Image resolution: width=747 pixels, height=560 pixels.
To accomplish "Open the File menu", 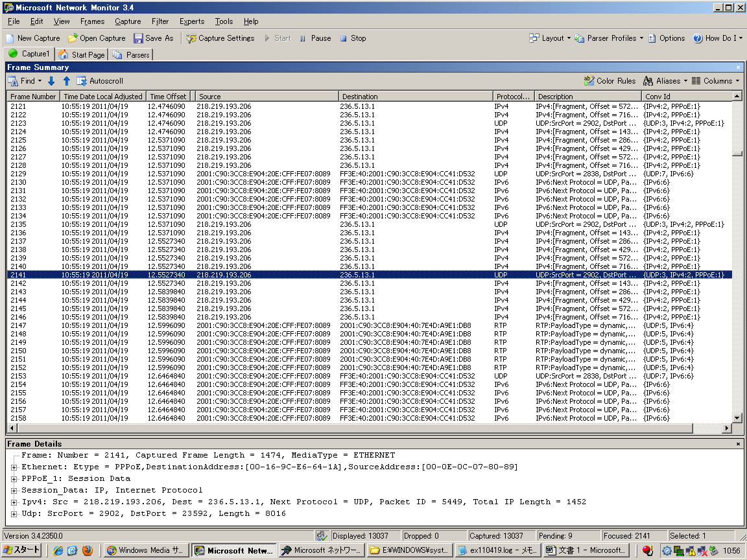I will [x=14, y=21].
